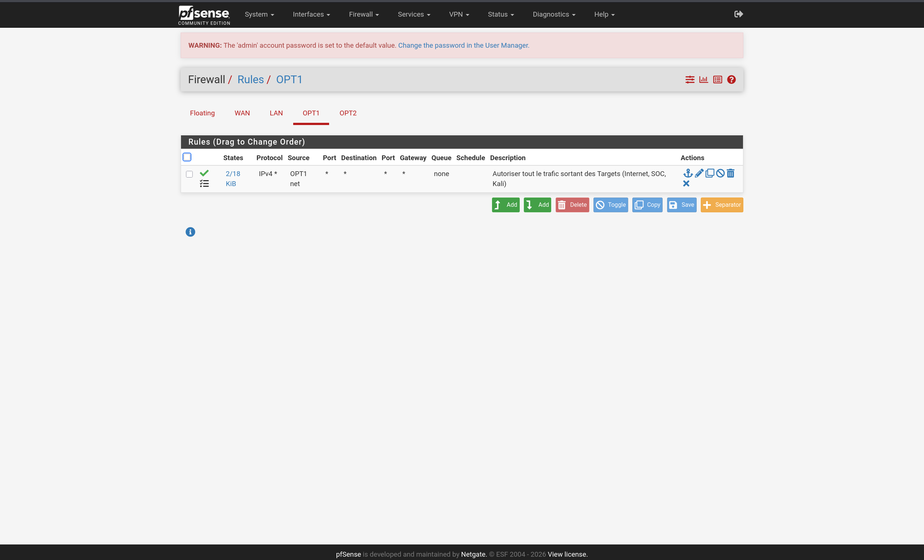
Task: Click the anchor move-rule icon
Action: coord(688,173)
